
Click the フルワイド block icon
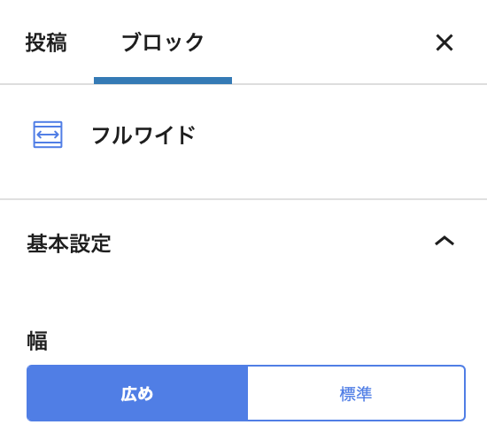coord(48,135)
